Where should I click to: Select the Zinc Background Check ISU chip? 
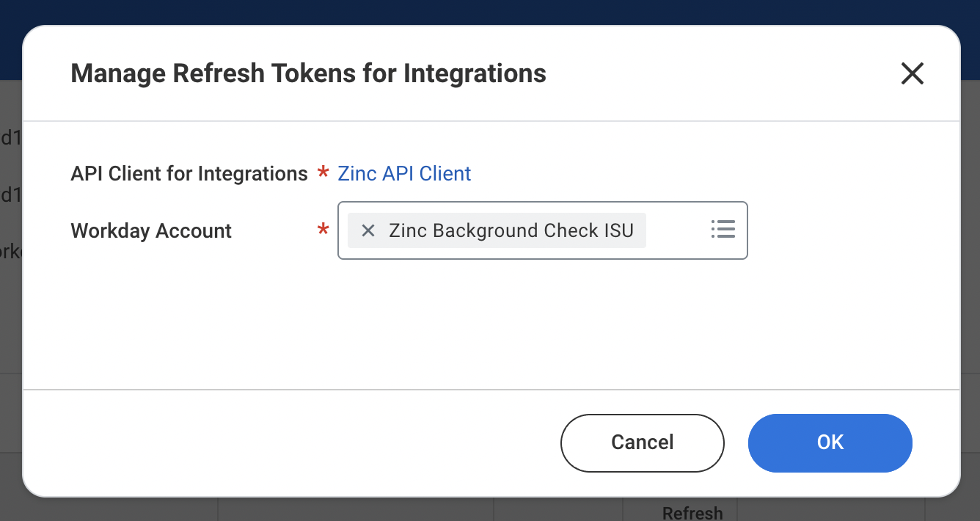tap(497, 230)
